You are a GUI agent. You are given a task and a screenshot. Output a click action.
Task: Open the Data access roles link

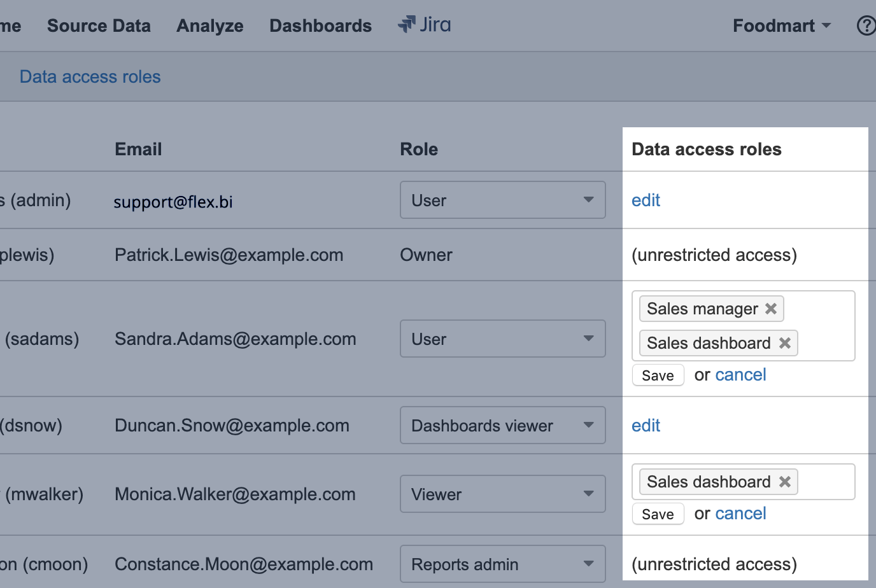tap(90, 76)
